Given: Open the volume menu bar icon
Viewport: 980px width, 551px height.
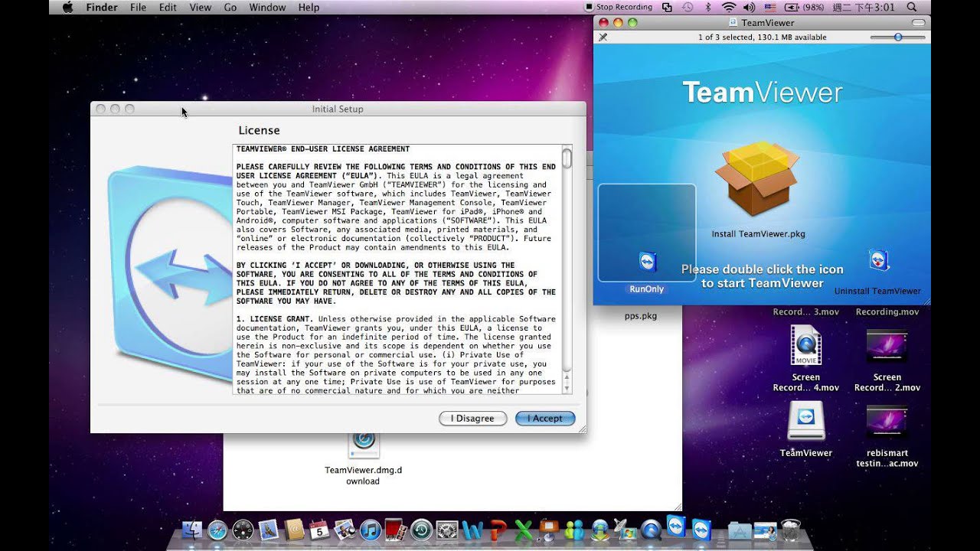Looking at the screenshot, I should coord(749,8).
